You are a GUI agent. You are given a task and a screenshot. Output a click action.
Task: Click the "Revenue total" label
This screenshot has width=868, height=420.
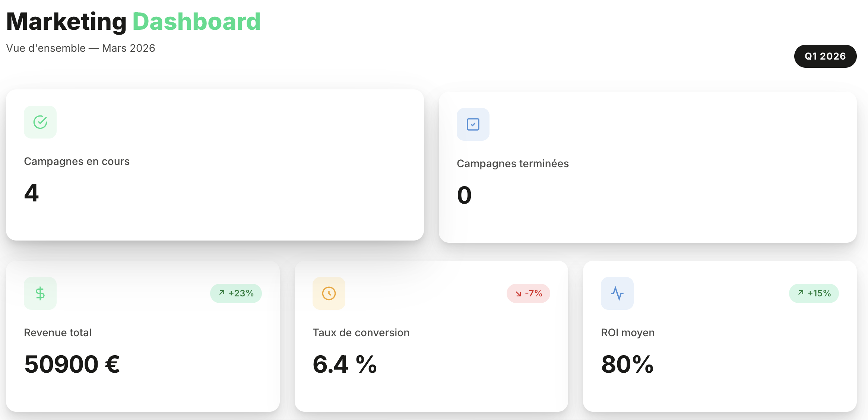(58, 333)
